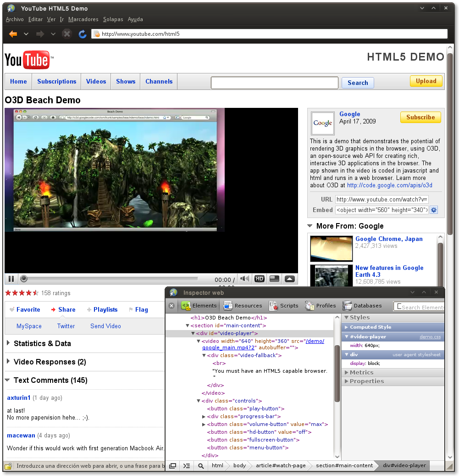Image resolution: width=459 pixels, height=476 pixels.
Task: Click the Playlists link
Action: coord(102,309)
